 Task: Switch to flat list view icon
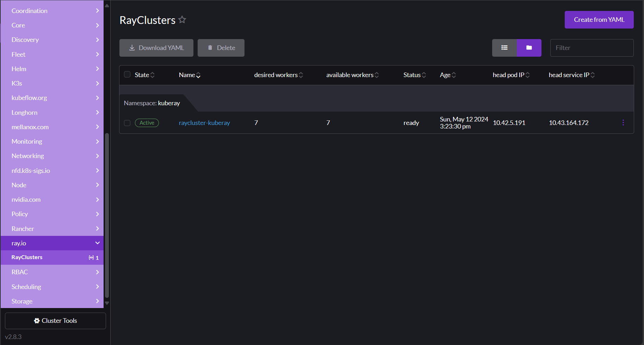[504, 48]
